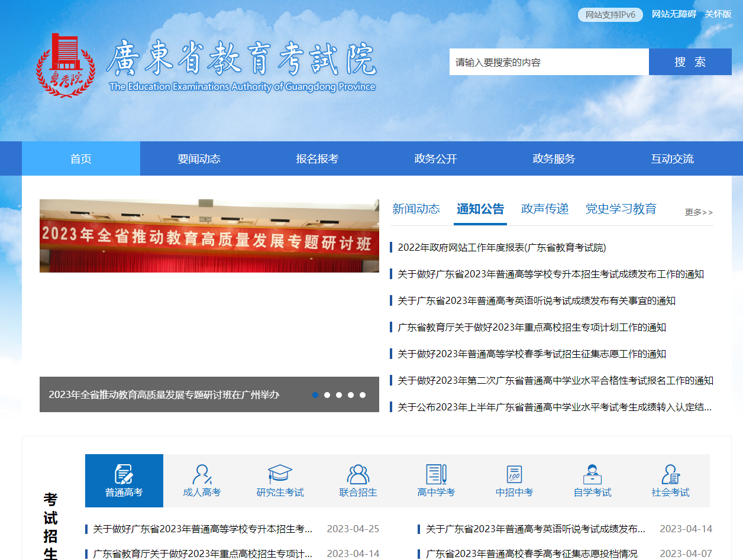
Task: Open the 普通高考 exam category icon
Action: 124,481
